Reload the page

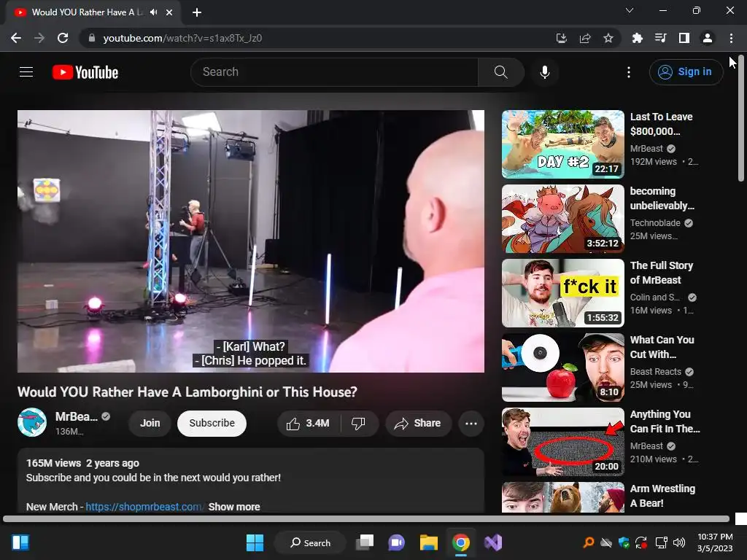point(63,38)
